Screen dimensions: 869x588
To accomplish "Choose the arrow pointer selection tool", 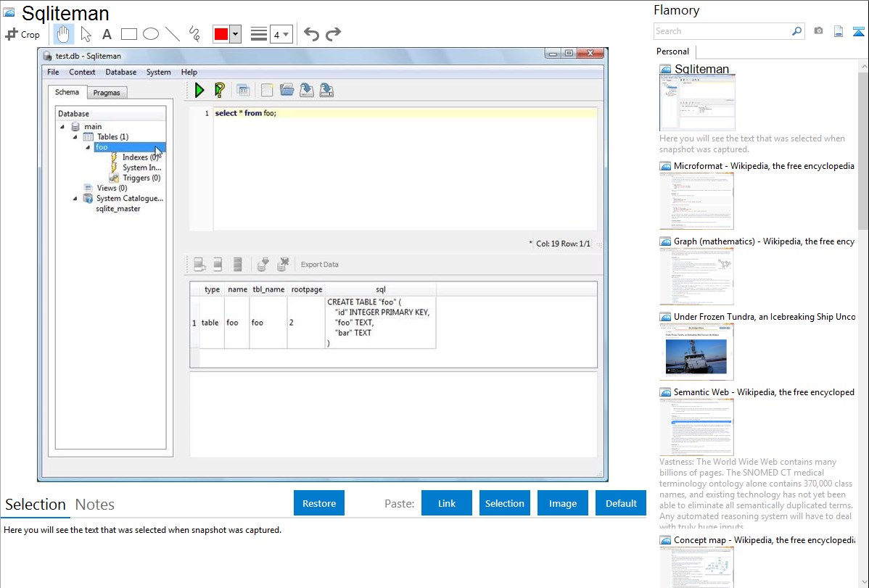I will (86, 34).
